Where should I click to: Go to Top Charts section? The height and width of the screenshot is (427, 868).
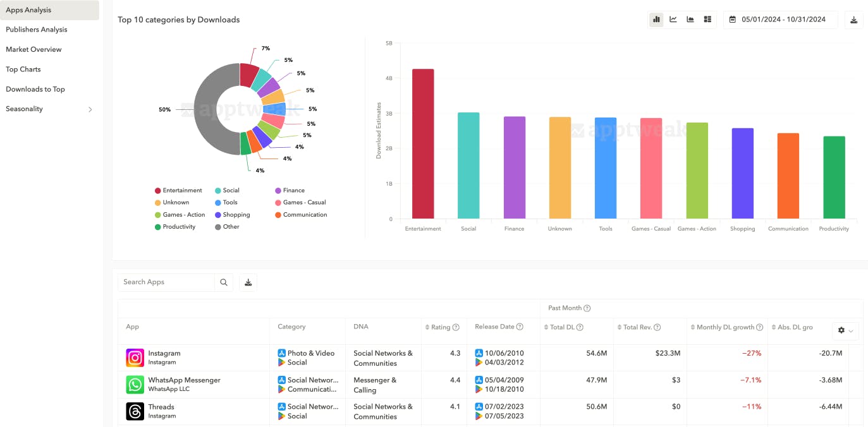point(23,69)
